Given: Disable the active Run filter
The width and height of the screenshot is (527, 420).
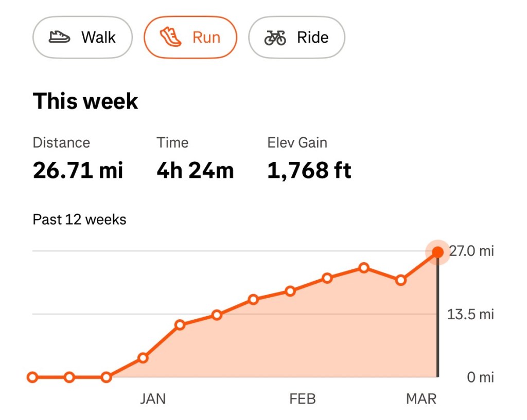Looking at the screenshot, I should 190,36.
